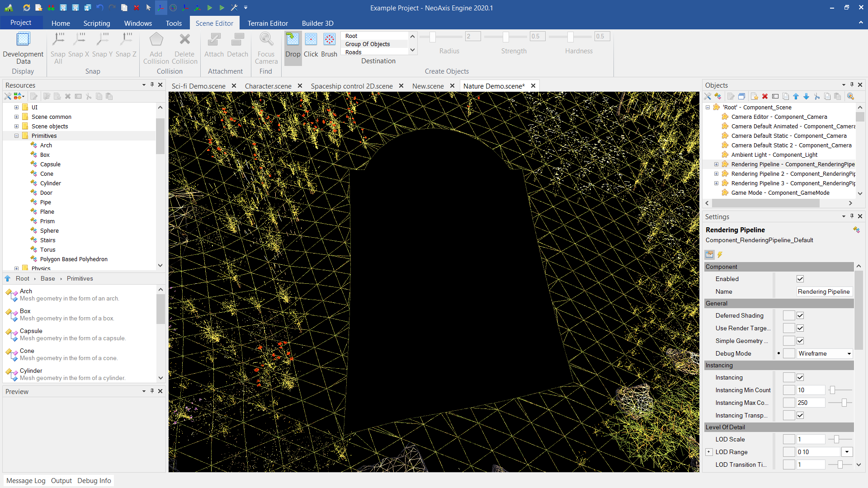868x488 pixels.
Task: Open the Terrain Editor ribbon tab
Action: pyautogui.click(x=268, y=23)
